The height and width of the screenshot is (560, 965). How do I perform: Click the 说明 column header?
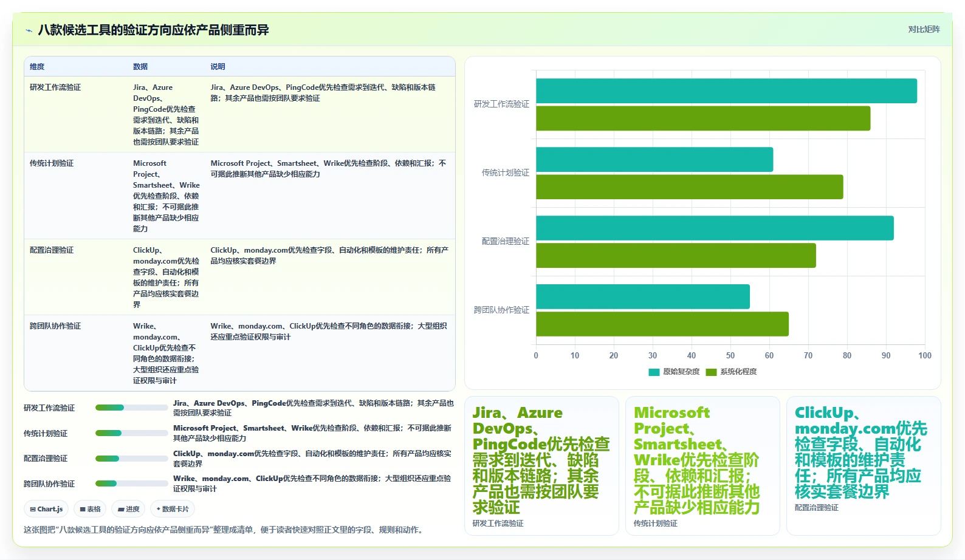(x=218, y=67)
